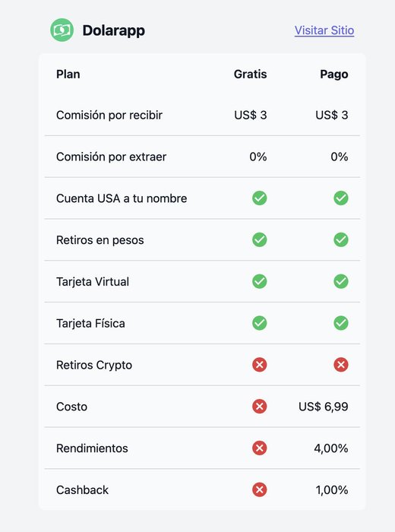The width and height of the screenshot is (395, 532).
Task: Click red cross in Rendimientos row
Action: [259, 448]
